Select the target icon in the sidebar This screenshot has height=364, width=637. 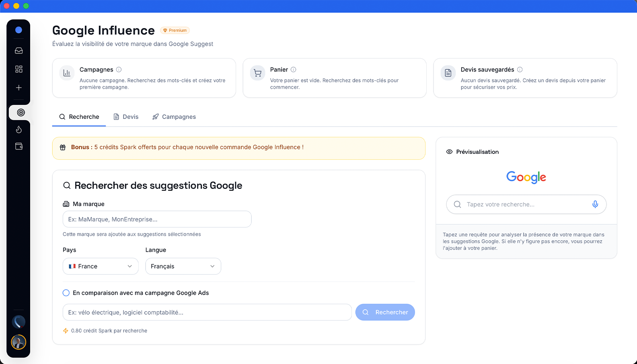[21, 112]
